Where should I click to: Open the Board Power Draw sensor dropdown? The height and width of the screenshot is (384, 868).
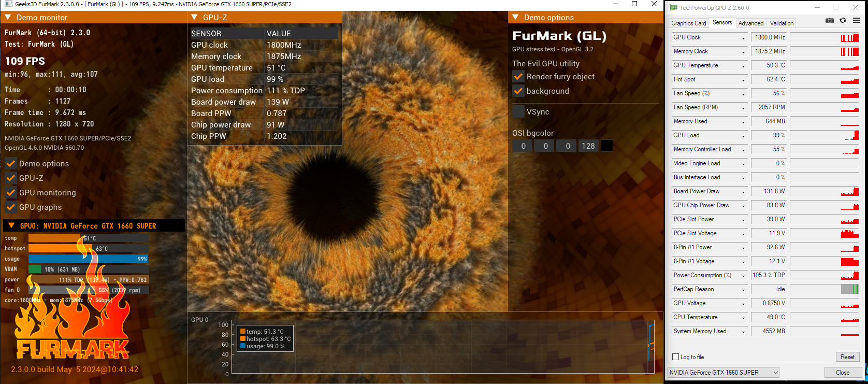[744, 192]
